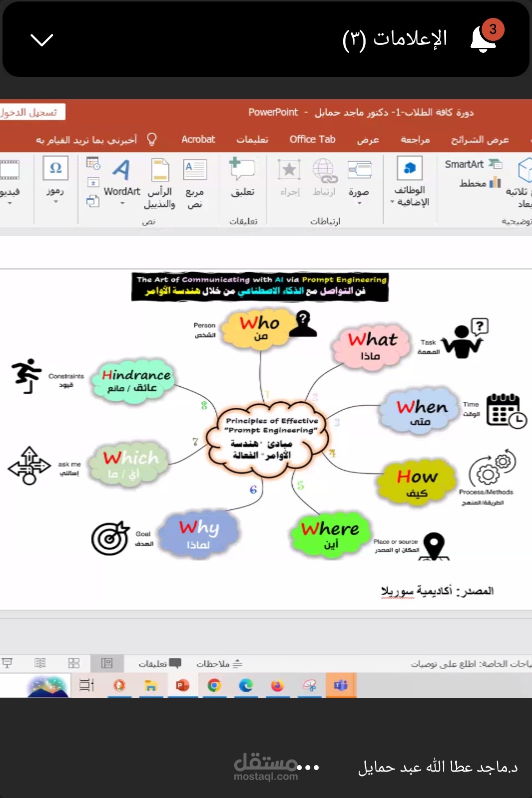Viewport: 532px width, 798px height.
Task: Insert date and time via calendar icon
Action: tap(93, 162)
